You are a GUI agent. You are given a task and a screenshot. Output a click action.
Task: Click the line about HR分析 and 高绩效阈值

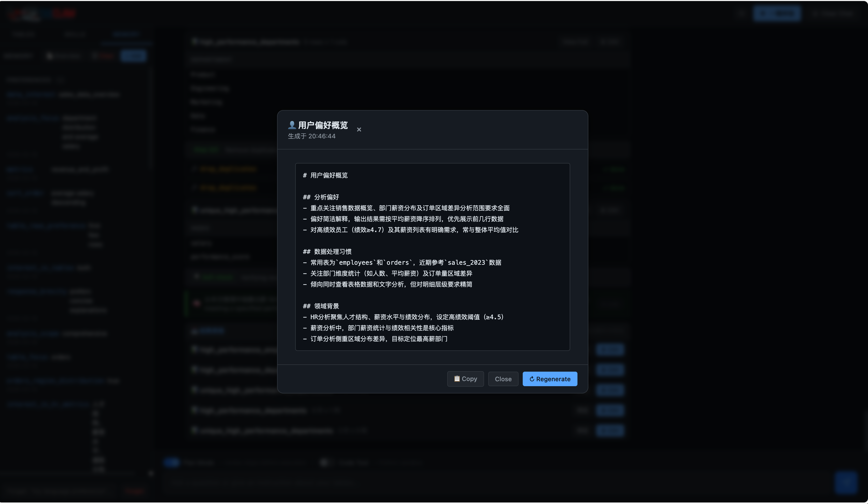(403, 317)
